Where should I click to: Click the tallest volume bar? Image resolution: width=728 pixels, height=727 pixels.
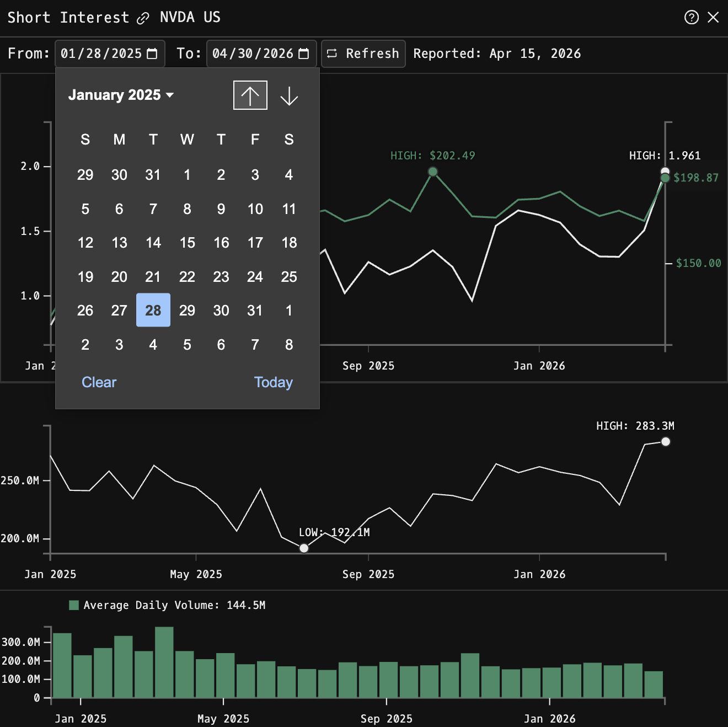pos(164,662)
